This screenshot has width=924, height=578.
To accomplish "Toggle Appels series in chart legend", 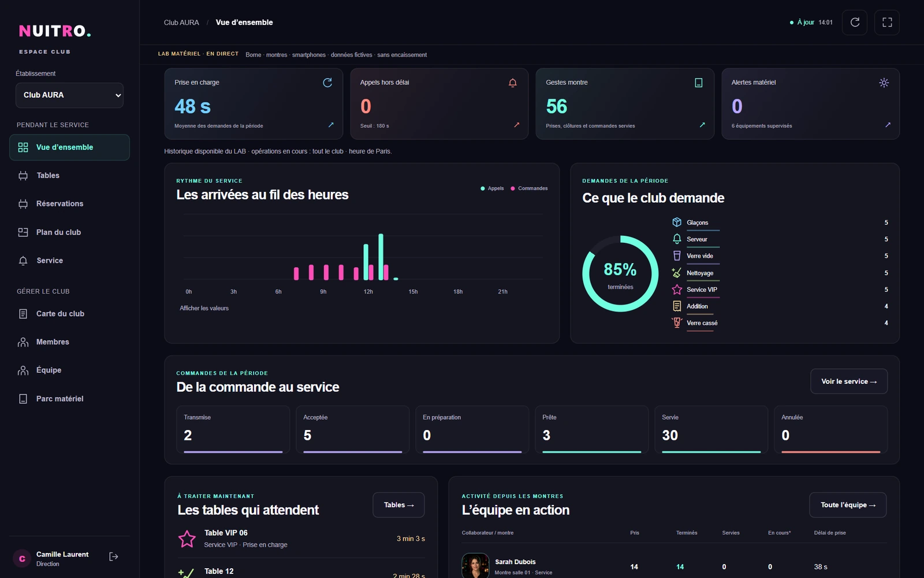I will tap(492, 188).
